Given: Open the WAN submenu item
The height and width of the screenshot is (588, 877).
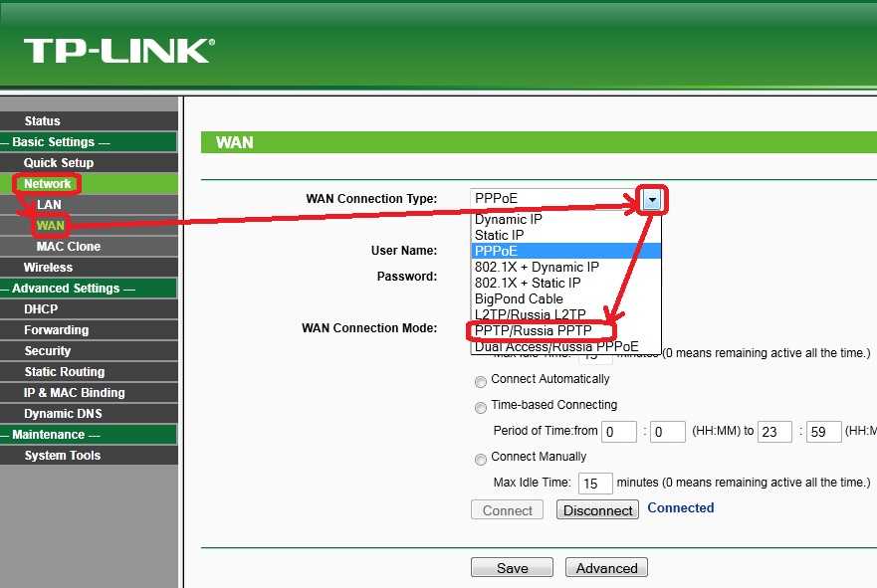Looking at the screenshot, I should [x=51, y=225].
